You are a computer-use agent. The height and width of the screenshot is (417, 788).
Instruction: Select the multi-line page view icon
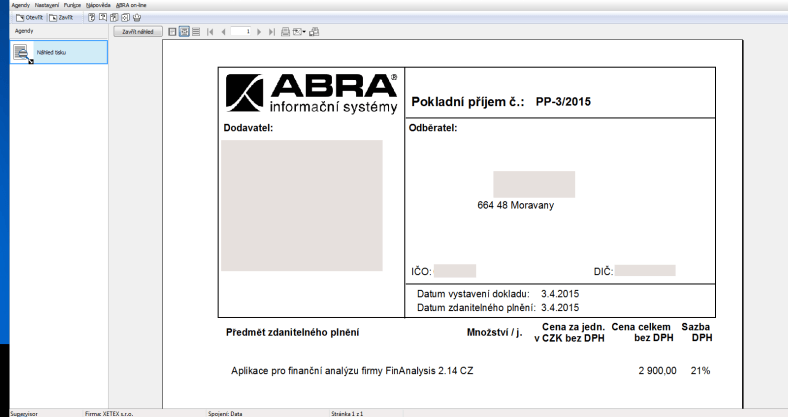tap(196, 32)
